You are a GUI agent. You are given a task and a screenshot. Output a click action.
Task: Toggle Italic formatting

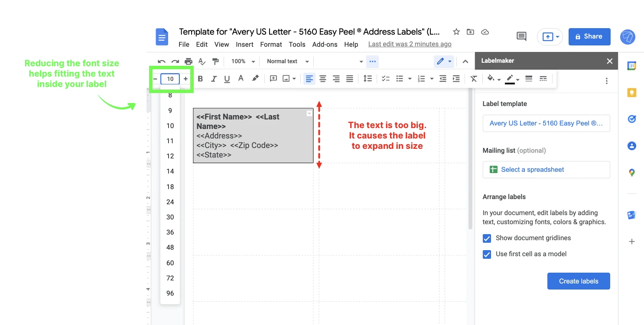(214, 79)
